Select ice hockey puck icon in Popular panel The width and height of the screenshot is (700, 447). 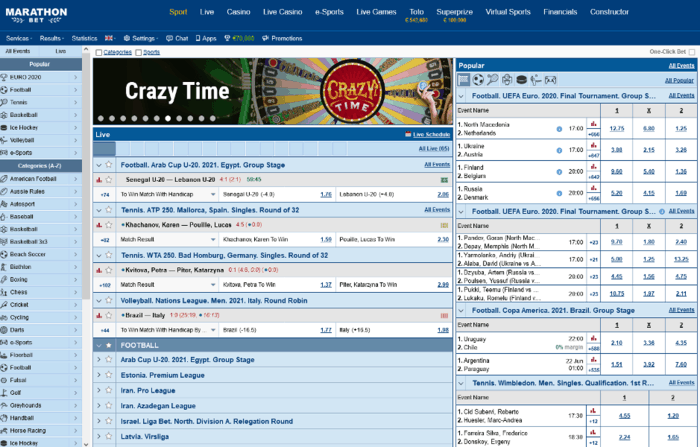click(x=521, y=80)
